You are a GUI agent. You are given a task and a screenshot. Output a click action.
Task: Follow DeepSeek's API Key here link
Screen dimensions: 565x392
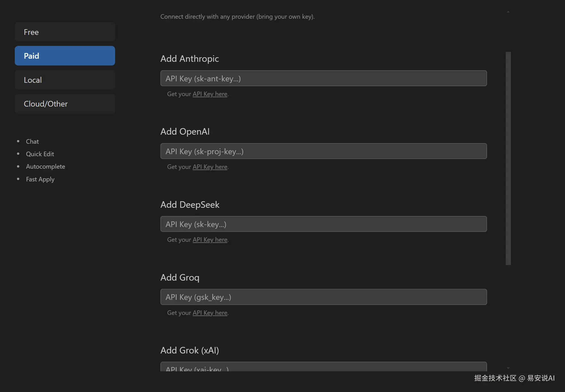(x=210, y=240)
